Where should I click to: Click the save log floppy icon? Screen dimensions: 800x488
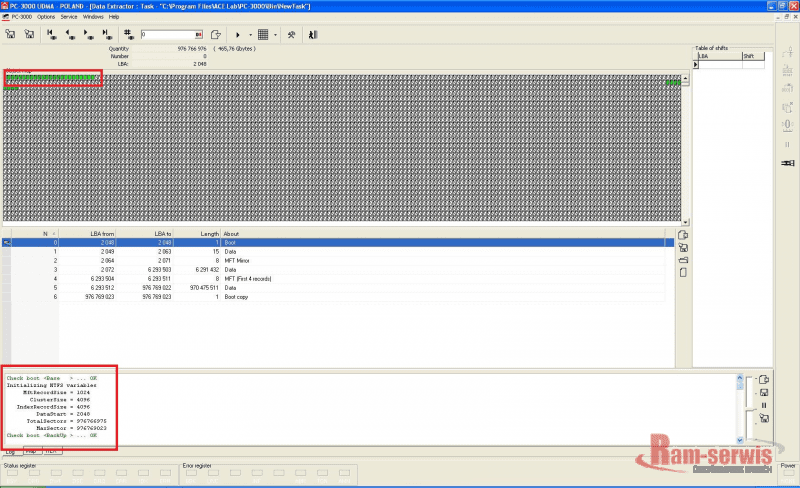763,392
